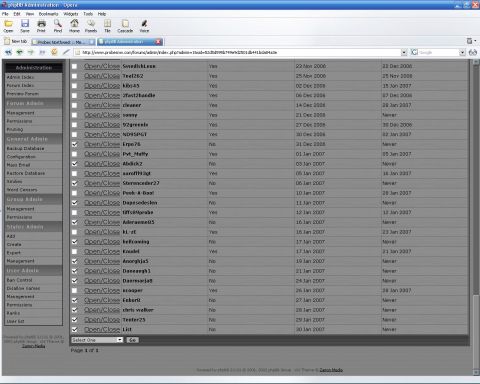Image resolution: width=480 pixels, height=384 pixels.
Task: Click the Rewind navigation arrow
Action: pos(8,52)
